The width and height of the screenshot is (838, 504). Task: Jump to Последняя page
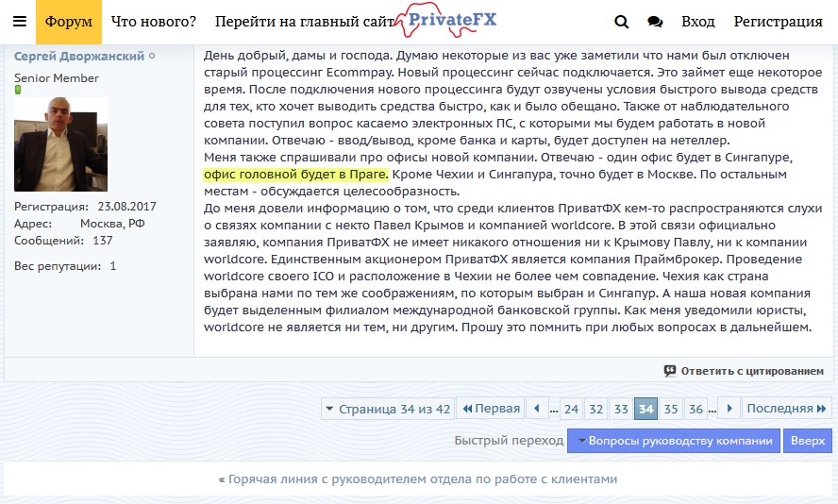pos(787,409)
